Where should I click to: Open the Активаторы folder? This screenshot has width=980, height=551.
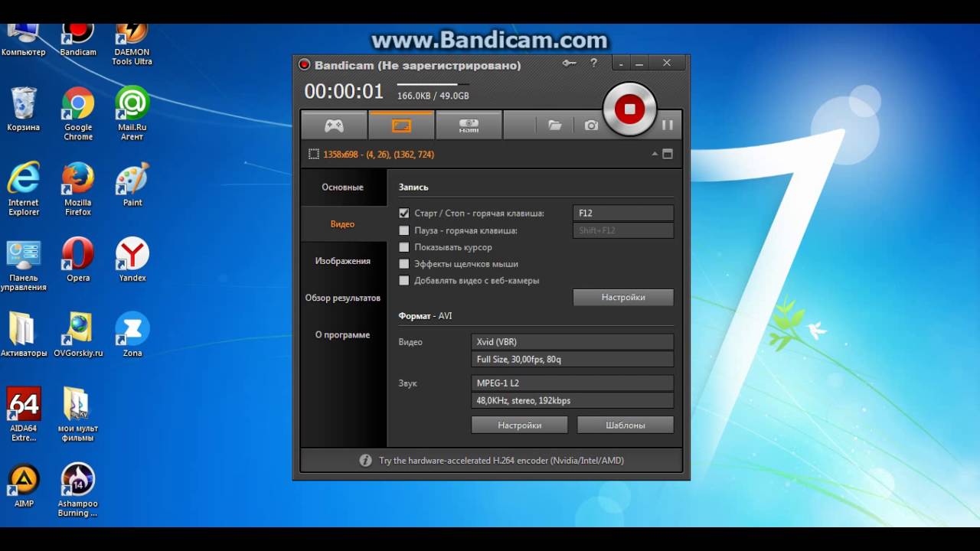pos(23,334)
